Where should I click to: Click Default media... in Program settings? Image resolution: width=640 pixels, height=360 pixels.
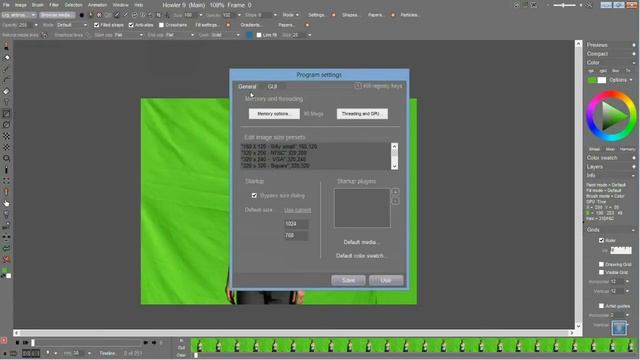coord(361,242)
